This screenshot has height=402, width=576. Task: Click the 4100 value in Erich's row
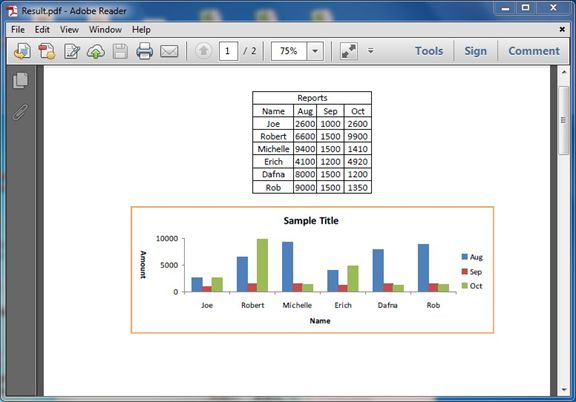point(305,162)
